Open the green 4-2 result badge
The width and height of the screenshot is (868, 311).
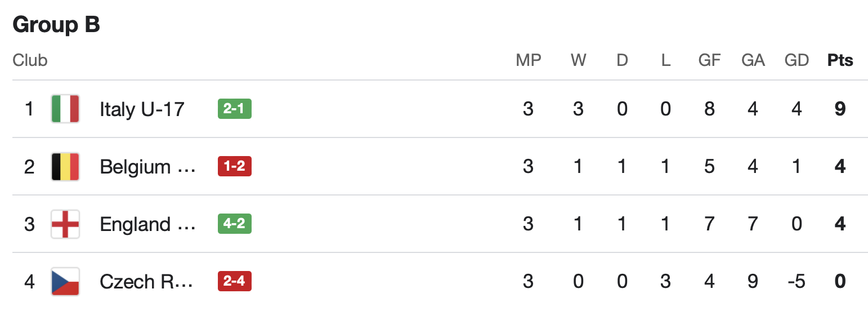tap(235, 224)
